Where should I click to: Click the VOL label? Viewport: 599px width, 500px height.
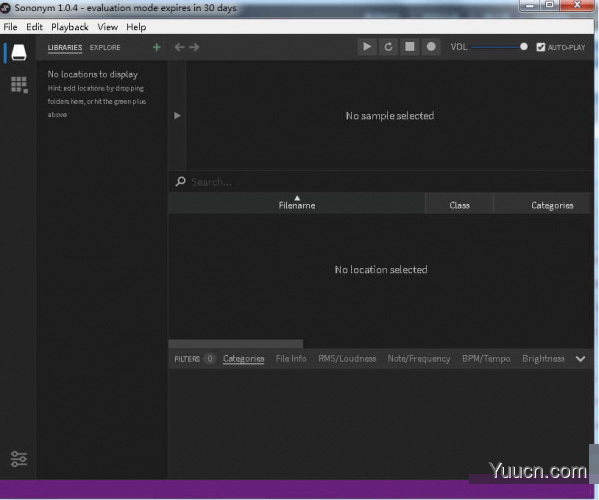pyautogui.click(x=459, y=47)
